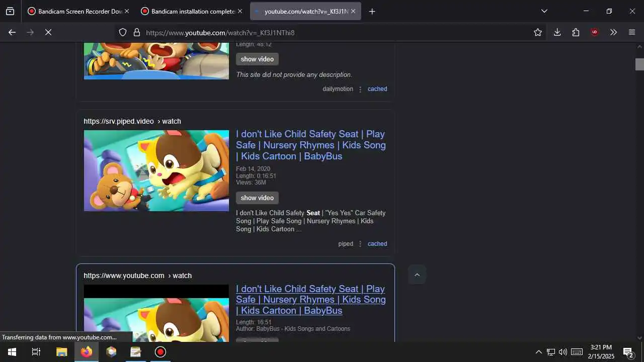Open network status tray icon
The width and height of the screenshot is (644, 362).
(x=551, y=352)
